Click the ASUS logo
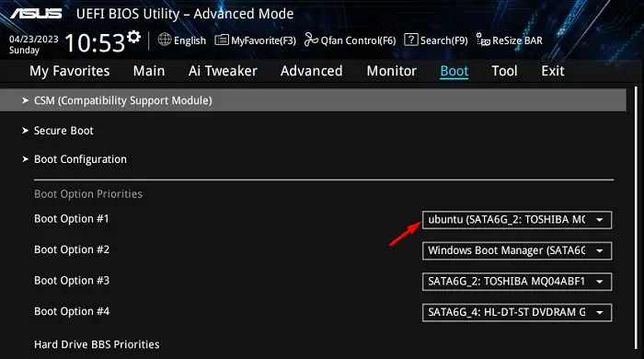The height and width of the screenshot is (359, 644). [36, 14]
